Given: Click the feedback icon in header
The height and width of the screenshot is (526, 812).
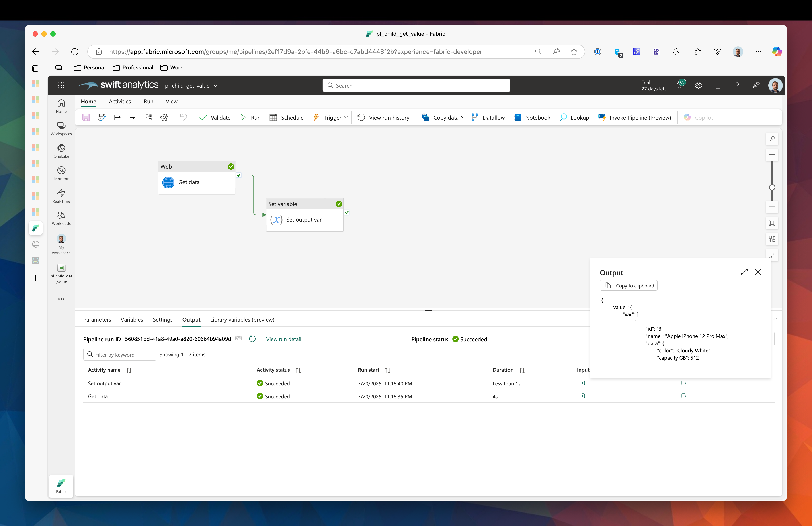Looking at the screenshot, I should (x=756, y=85).
